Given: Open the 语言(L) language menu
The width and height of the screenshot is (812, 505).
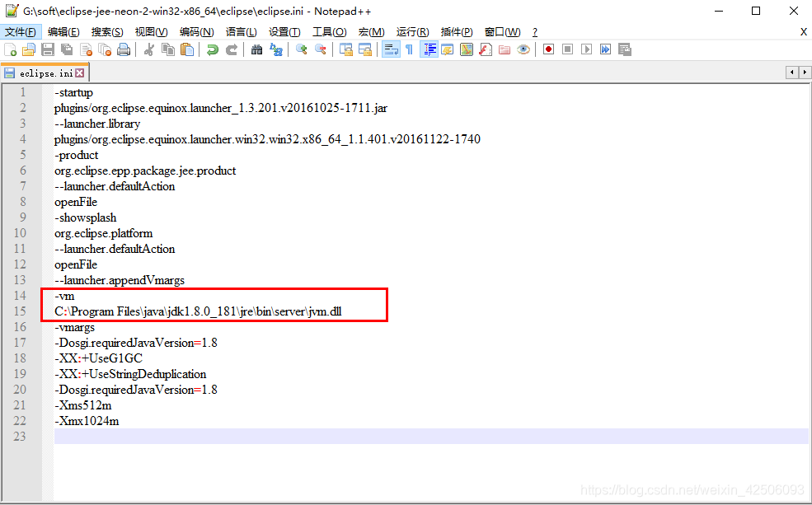Looking at the screenshot, I should click(240, 31).
